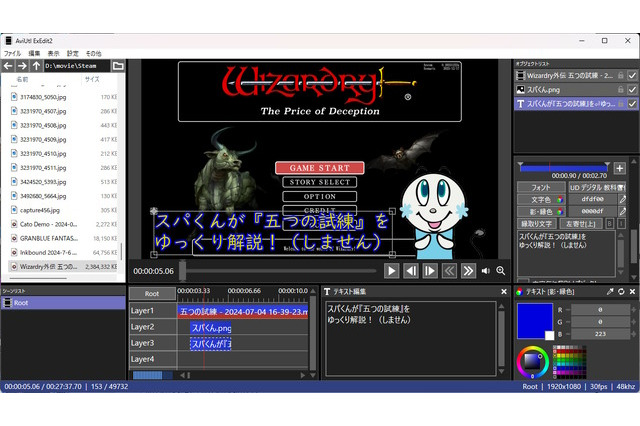Image resolution: width=640 pixels, height=426 pixels.
Task: Toggle lock on Wizardry外伝 video object
Action: tap(620, 75)
